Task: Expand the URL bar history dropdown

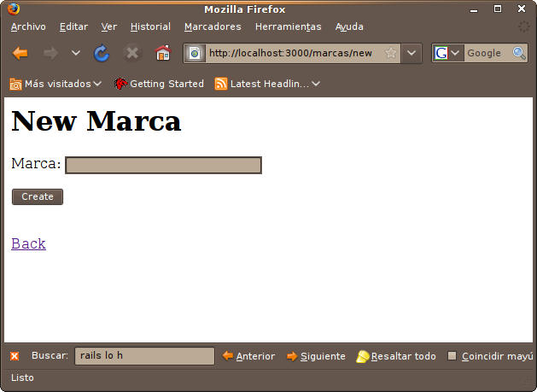Action: (x=412, y=53)
